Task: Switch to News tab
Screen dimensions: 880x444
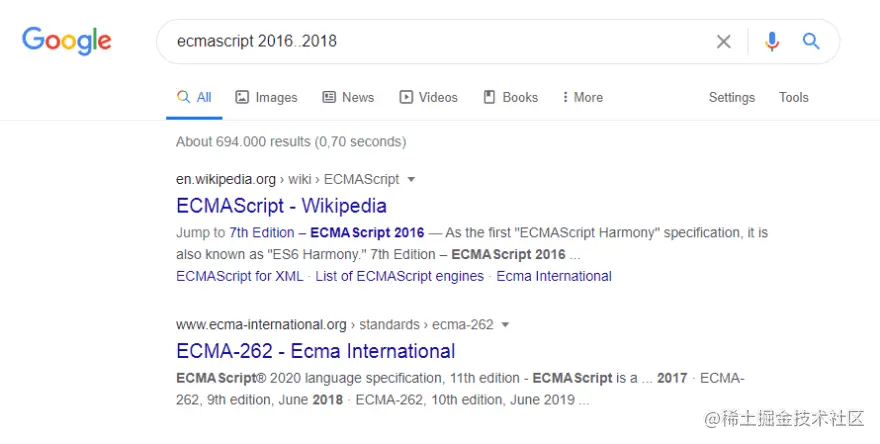Action: tap(348, 97)
